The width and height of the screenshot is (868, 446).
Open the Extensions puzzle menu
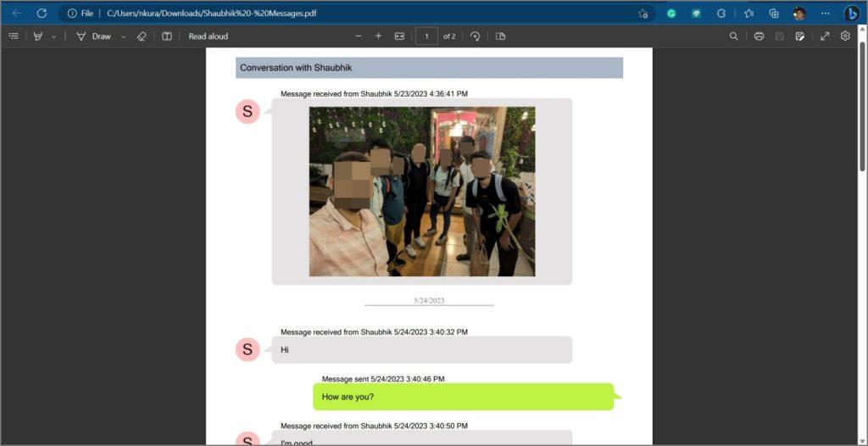(x=721, y=14)
